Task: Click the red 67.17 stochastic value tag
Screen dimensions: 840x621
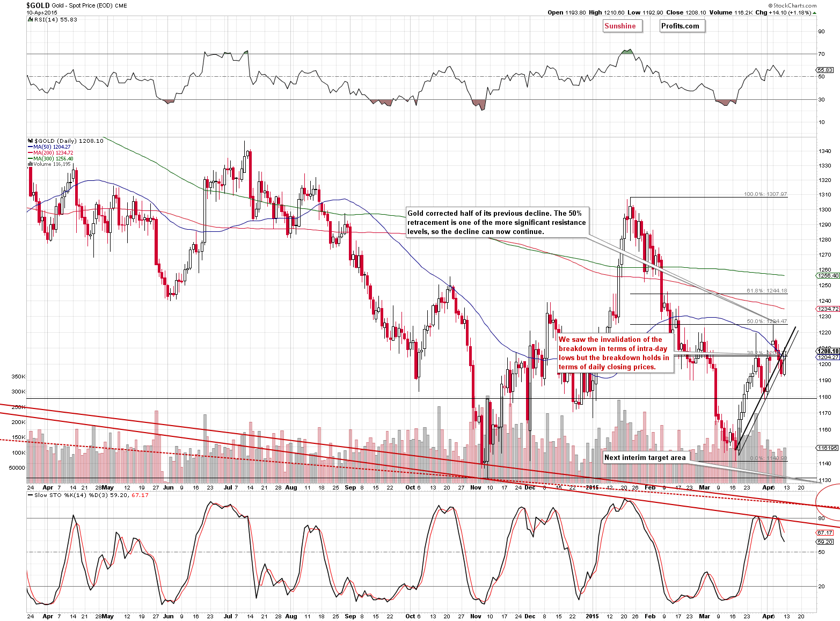Action: (825, 532)
